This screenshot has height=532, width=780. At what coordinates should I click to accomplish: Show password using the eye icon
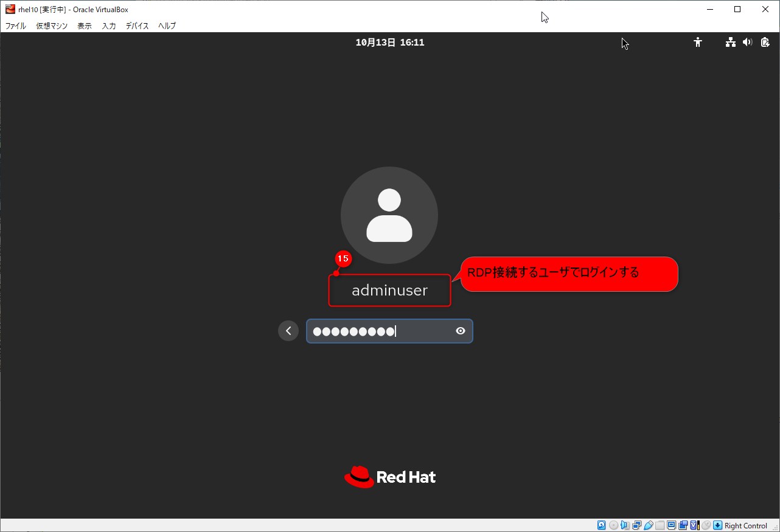click(x=461, y=331)
